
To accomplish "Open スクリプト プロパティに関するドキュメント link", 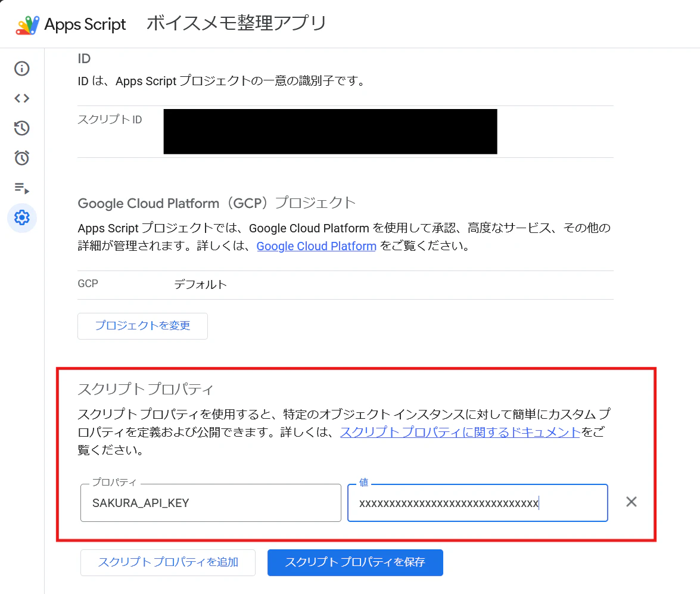I will coord(461,432).
